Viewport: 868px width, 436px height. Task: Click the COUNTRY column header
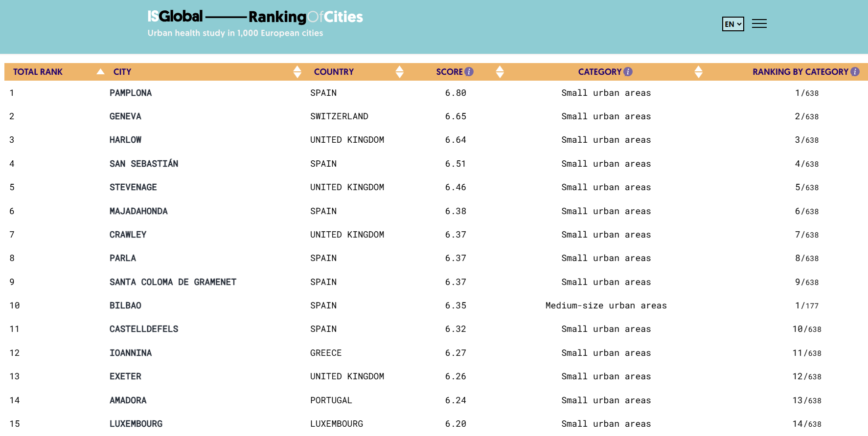(x=334, y=72)
